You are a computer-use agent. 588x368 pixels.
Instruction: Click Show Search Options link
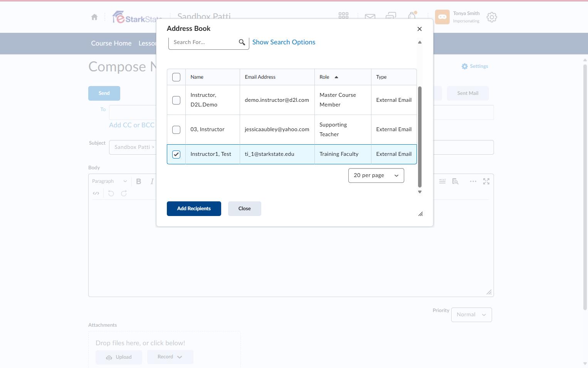(284, 42)
